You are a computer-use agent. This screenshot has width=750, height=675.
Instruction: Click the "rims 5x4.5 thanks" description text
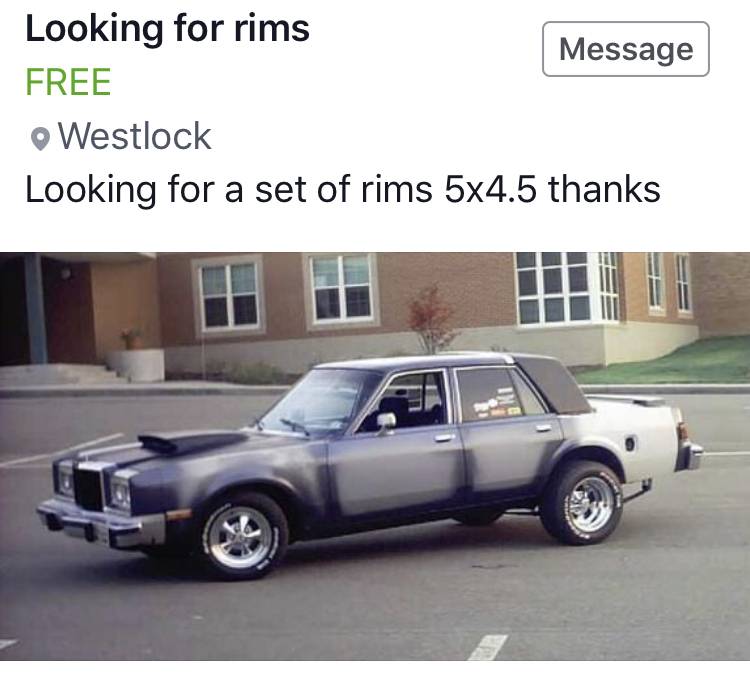[510, 189]
